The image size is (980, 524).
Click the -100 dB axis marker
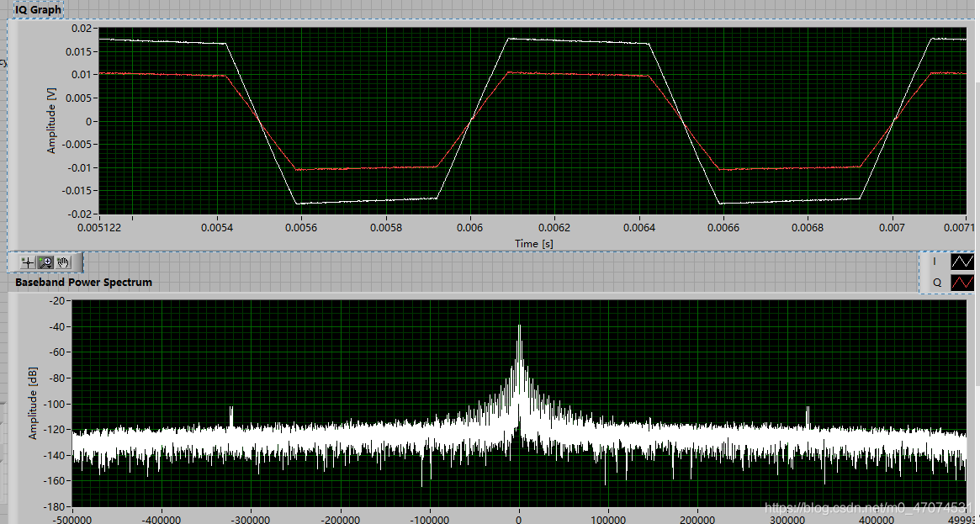pyautogui.click(x=55, y=404)
